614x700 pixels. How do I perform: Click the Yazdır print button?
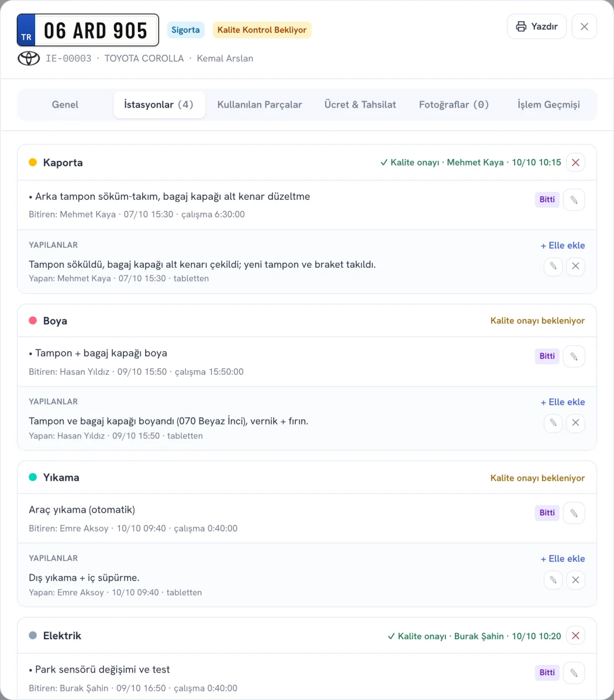click(x=536, y=26)
